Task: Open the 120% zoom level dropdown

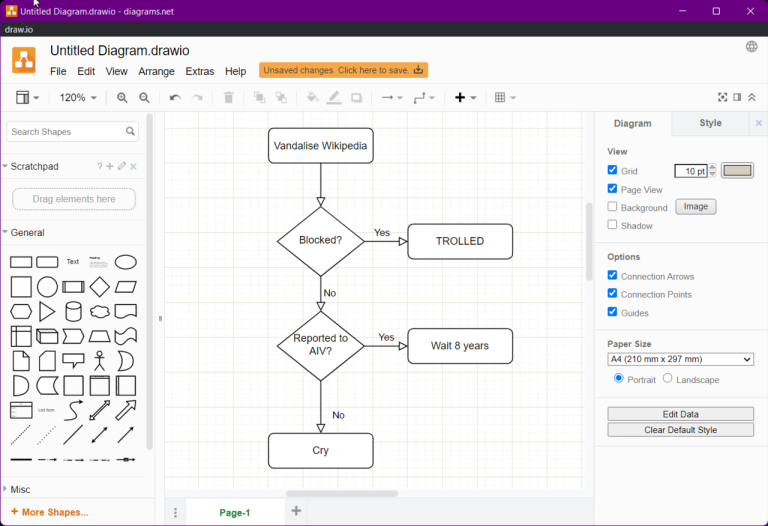Action: (78, 98)
